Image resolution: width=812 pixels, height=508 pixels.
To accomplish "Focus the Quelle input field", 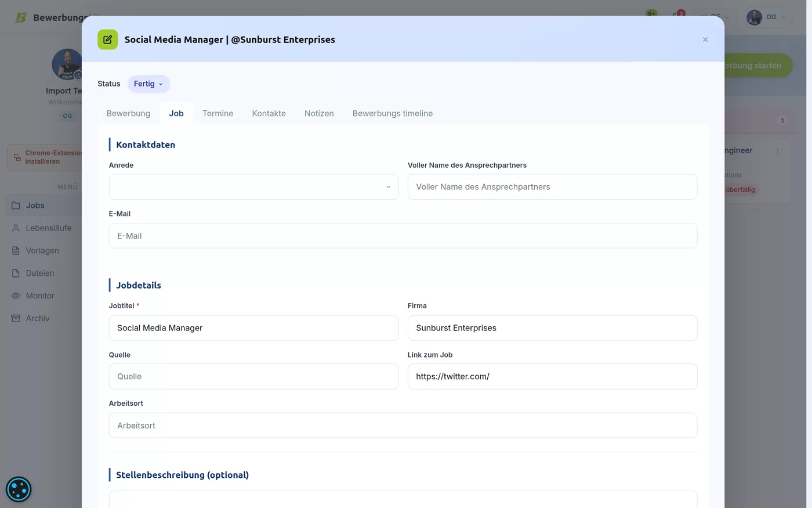I will [253, 376].
